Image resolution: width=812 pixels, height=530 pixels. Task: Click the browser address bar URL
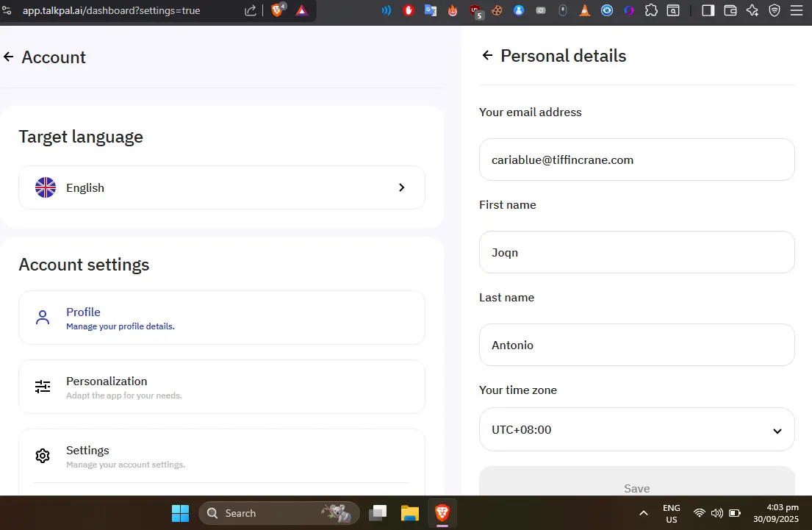pyautogui.click(x=112, y=10)
